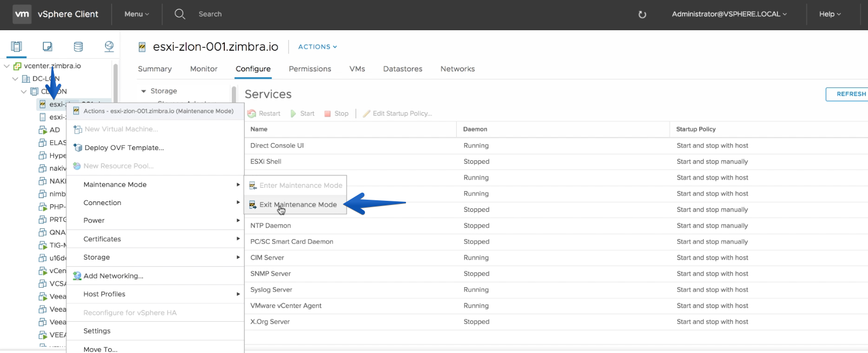Open the Help dropdown
Image resolution: width=868 pixels, height=353 pixels.
point(830,14)
